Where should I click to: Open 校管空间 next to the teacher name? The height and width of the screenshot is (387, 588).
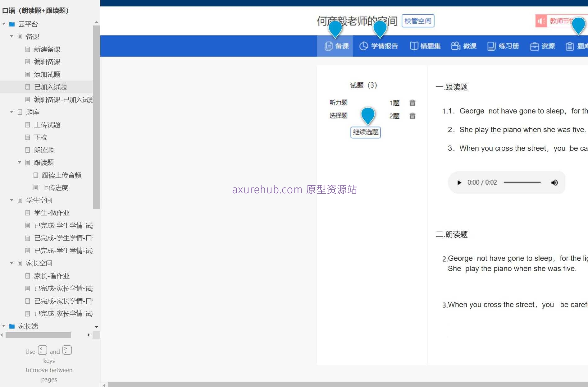click(x=418, y=21)
